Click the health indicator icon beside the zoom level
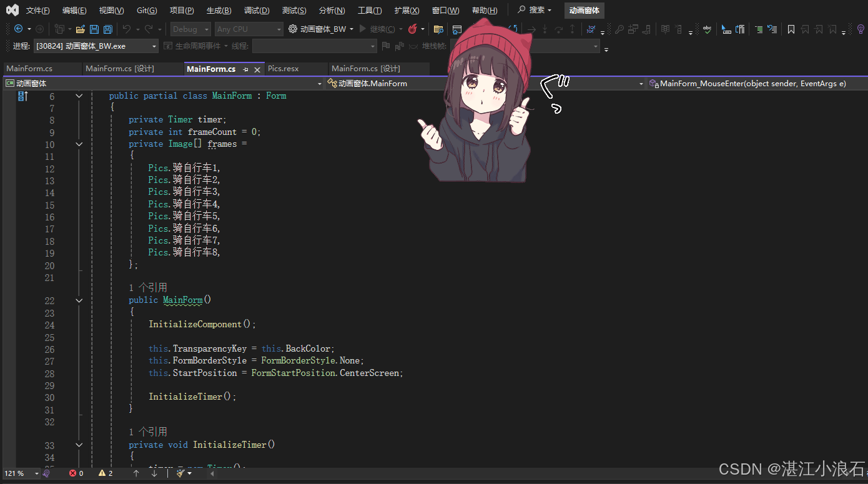Screen dimensions: 868x484 pos(46,473)
